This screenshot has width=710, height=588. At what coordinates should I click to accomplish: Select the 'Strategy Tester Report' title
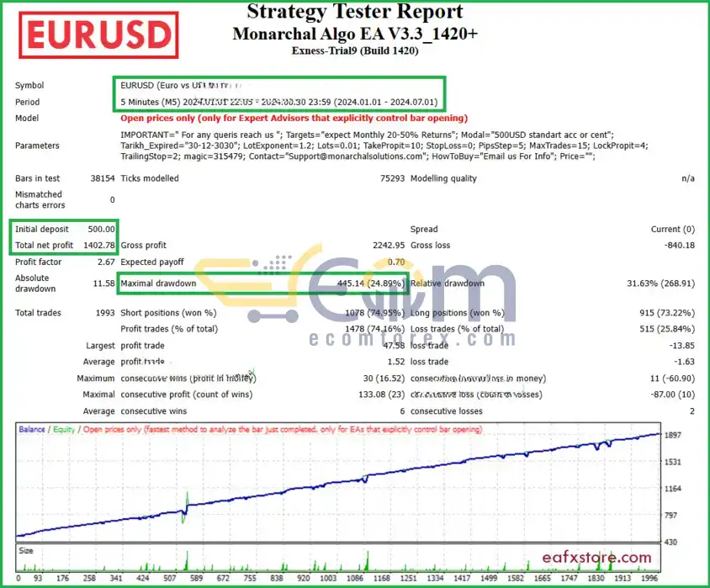tap(354, 12)
